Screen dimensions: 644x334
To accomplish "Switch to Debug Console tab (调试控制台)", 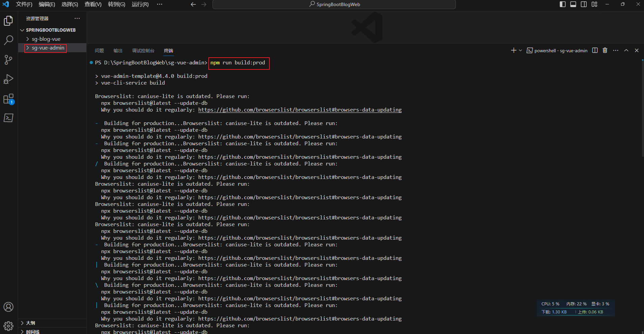I will point(143,51).
